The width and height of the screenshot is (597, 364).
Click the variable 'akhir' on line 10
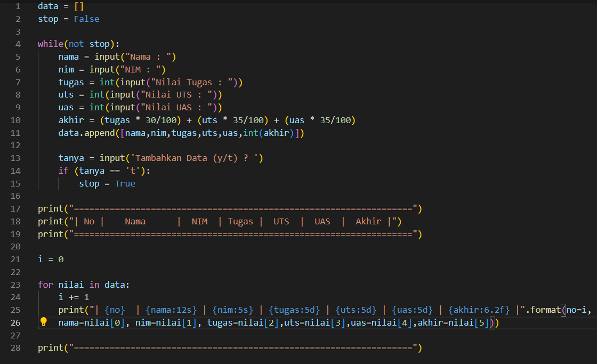71,120
